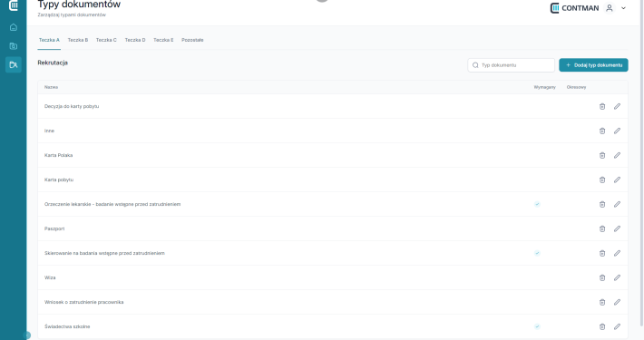The width and height of the screenshot is (644, 340).
Task: Edit the Decyzja do karty pobytu row
Action: 617,106
